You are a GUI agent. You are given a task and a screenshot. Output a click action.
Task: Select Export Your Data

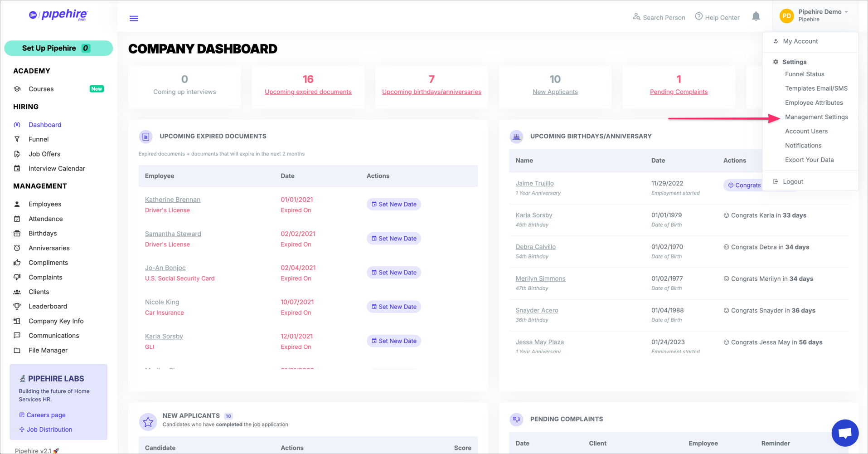point(809,160)
